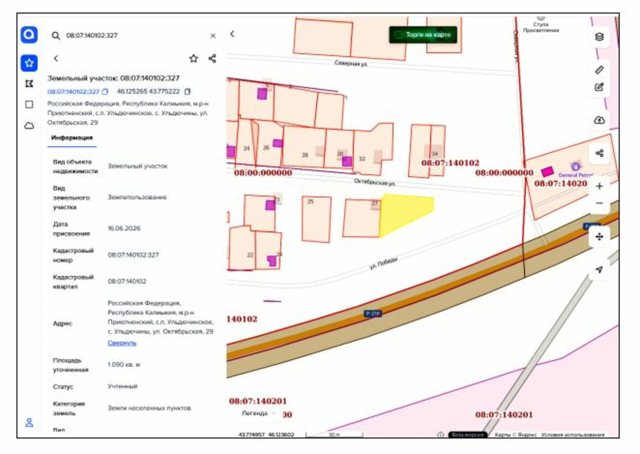Image resolution: width=640 pixels, height=454 pixels.
Task: Click the status value Учтенный
Action: (x=122, y=386)
